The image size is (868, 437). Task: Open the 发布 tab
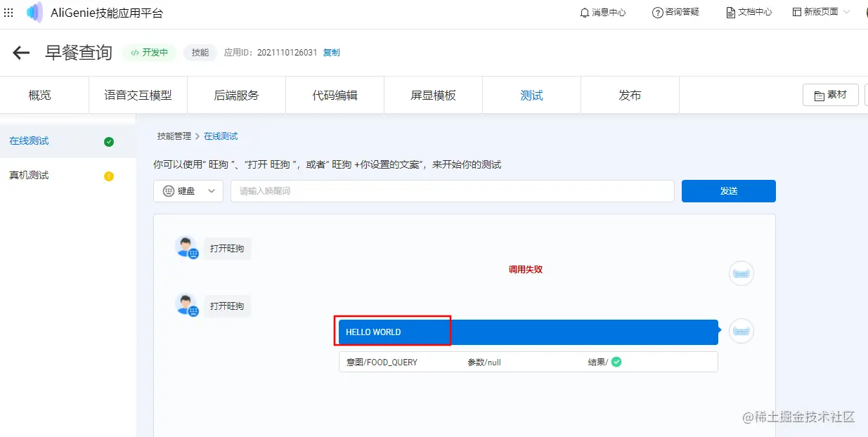point(630,96)
